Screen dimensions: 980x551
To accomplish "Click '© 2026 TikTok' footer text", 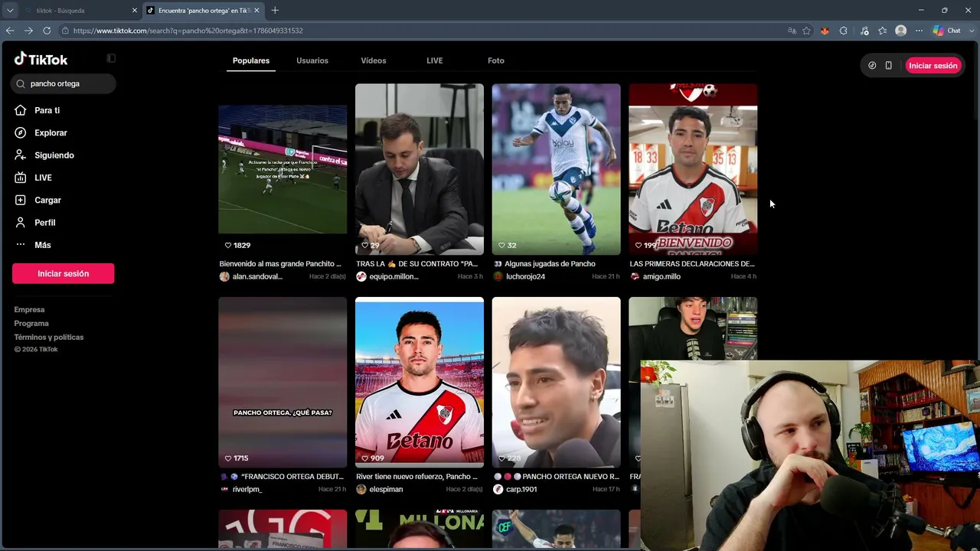I will pos(36,350).
